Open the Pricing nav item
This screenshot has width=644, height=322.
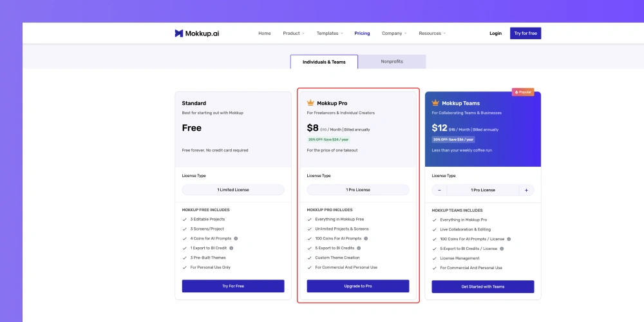click(x=362, y=33)
